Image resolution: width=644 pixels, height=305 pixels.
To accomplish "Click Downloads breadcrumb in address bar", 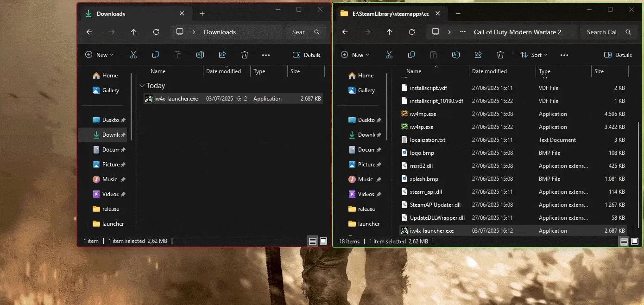I will (x=220, y=32).
